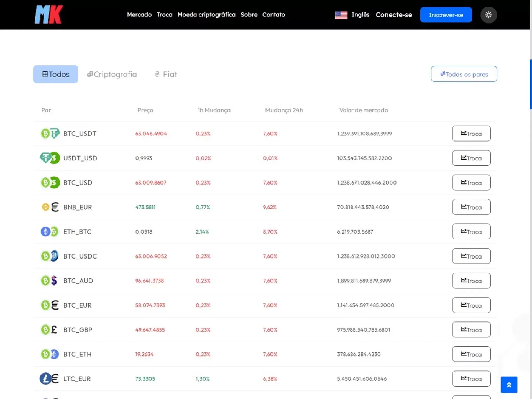Click the Conecte-se link

(394, 15)
